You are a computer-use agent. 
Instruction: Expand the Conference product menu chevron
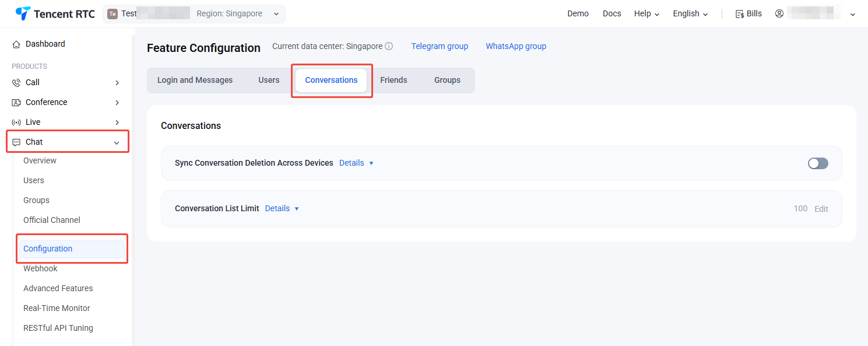(117, 103)
